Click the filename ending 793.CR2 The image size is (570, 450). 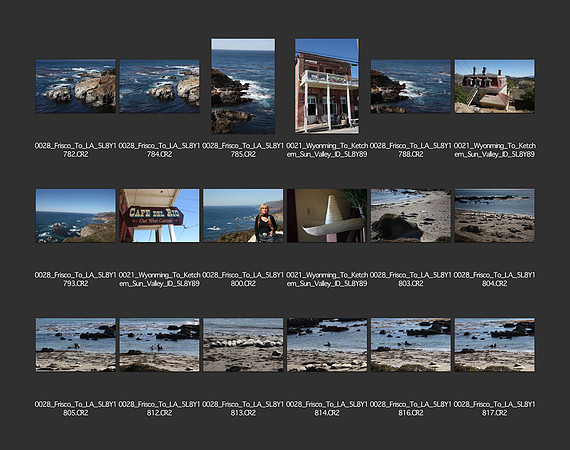[x=76, y=279]
